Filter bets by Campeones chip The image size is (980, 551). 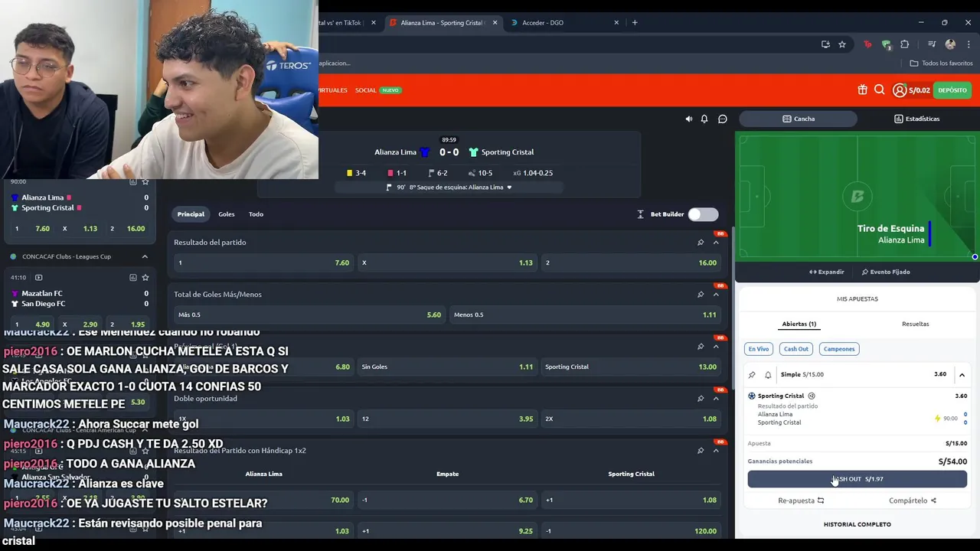839,349
